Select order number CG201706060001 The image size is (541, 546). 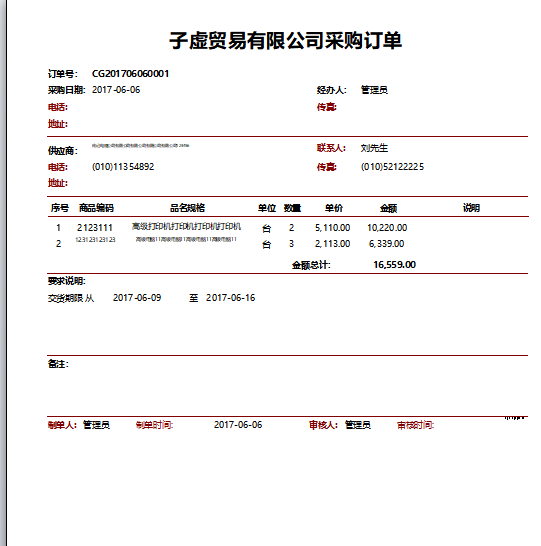tap(131, 74)
